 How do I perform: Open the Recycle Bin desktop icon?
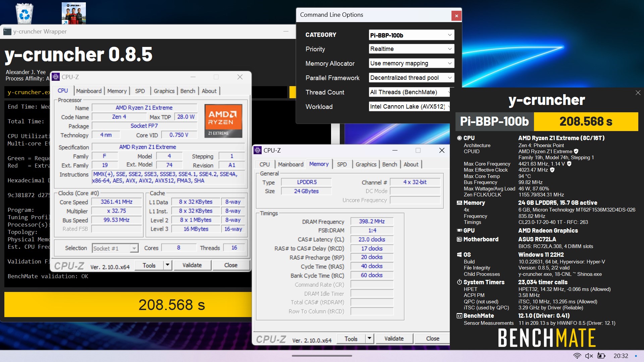tap(24, 13)
